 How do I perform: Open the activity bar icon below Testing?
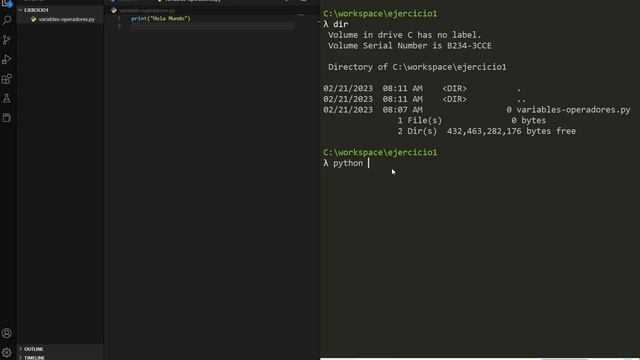tap(7, 118)
